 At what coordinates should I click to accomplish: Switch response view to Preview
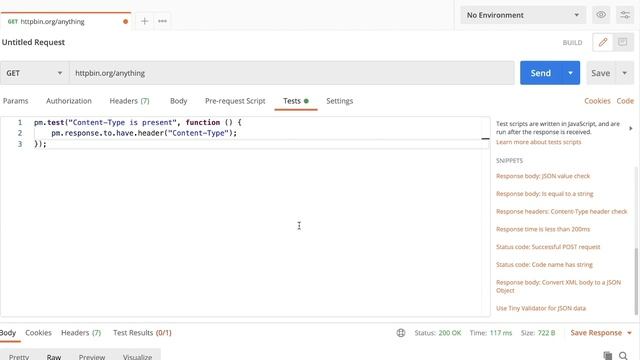(x=92, y=356)
